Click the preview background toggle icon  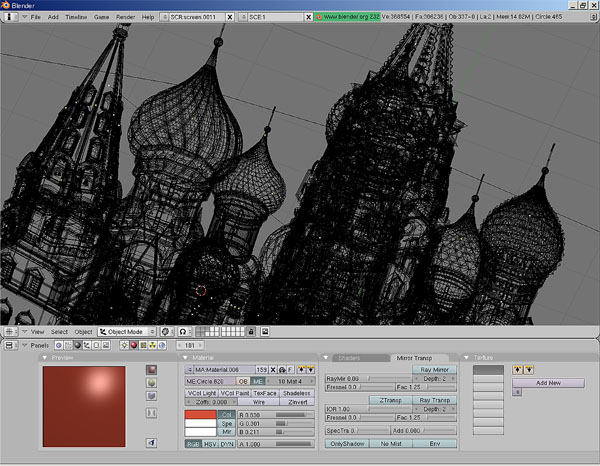click(x=152, y=413)
